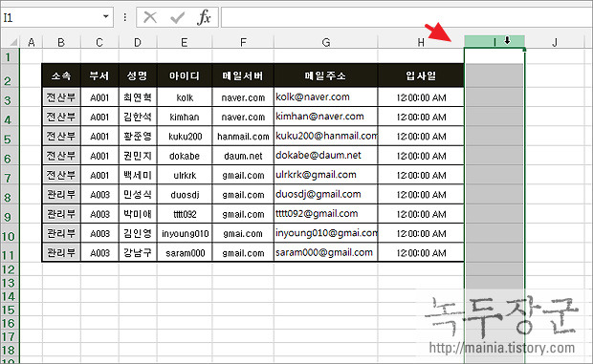Screen dimensions: 593x364
Task: Click the 12:00:00 AM cell in row 6
Action: [421, 156]
